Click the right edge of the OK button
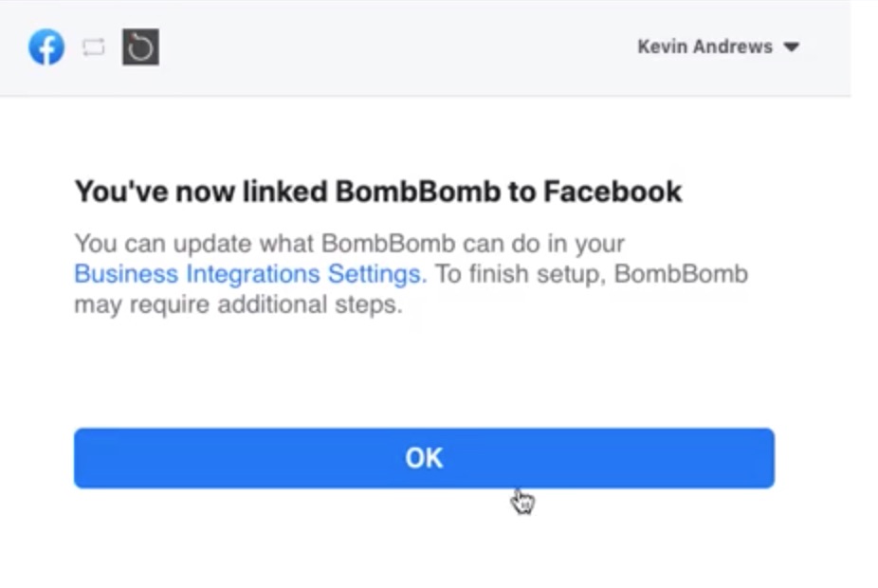The width and height of the screenshot is (878, 588). click(765, 458)
